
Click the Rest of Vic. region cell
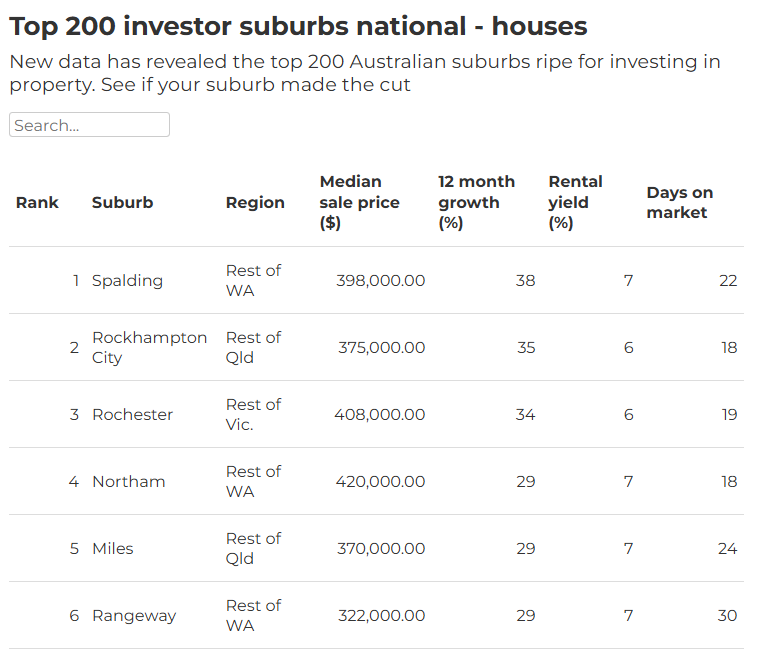[253, 415]
